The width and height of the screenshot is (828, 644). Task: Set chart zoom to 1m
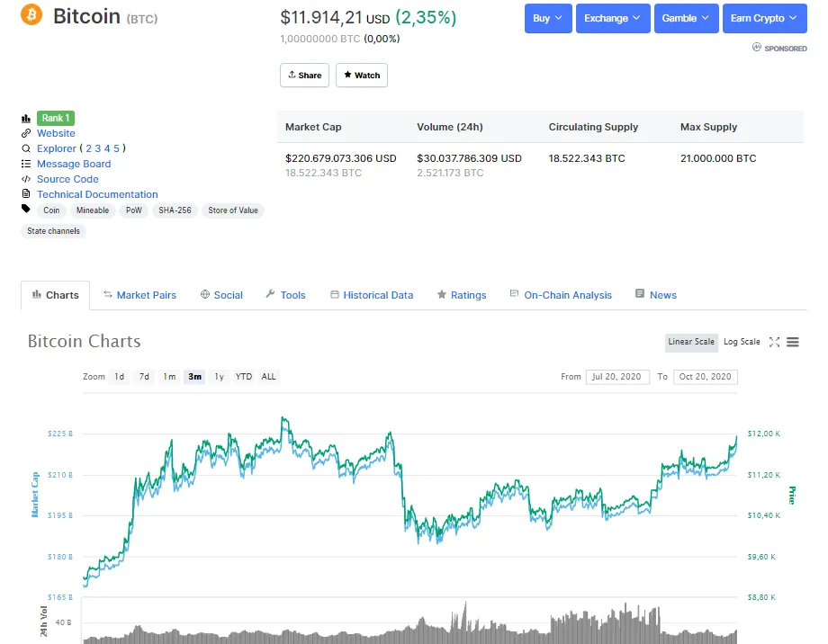coord(169,376)
